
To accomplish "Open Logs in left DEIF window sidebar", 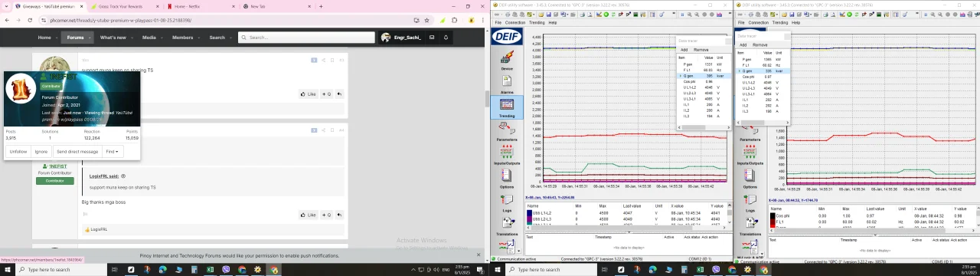I will click(507, 202).
